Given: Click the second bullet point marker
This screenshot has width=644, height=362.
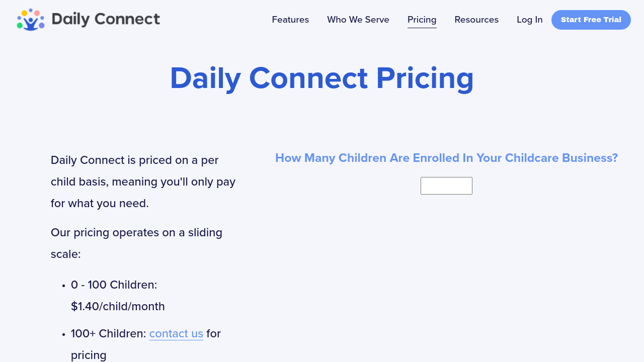Looking at the screenshot, I should [x=64, y=334].
